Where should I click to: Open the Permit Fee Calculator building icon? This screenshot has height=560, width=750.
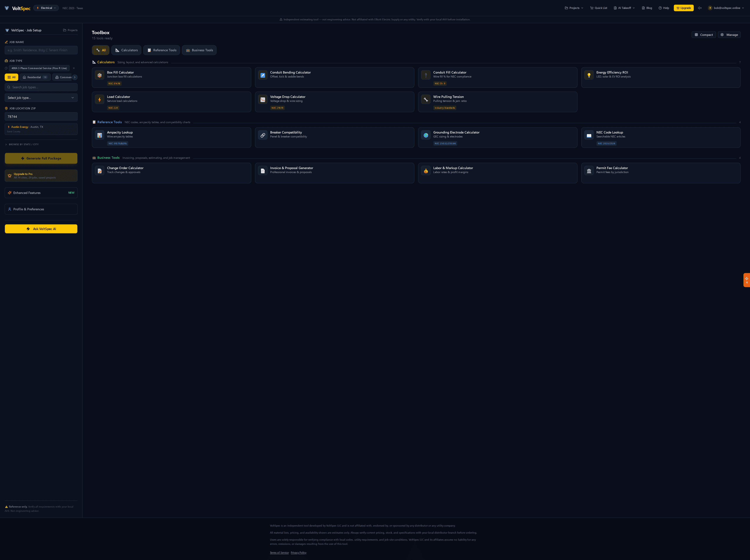pyautogui.click(x=589, y=171)
